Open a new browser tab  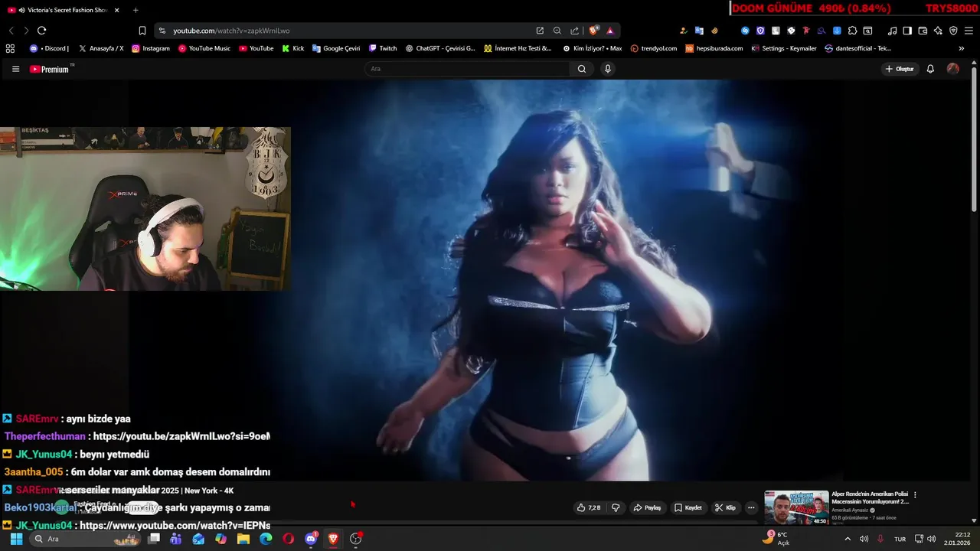pyautogui.click(x=136, y=10)
